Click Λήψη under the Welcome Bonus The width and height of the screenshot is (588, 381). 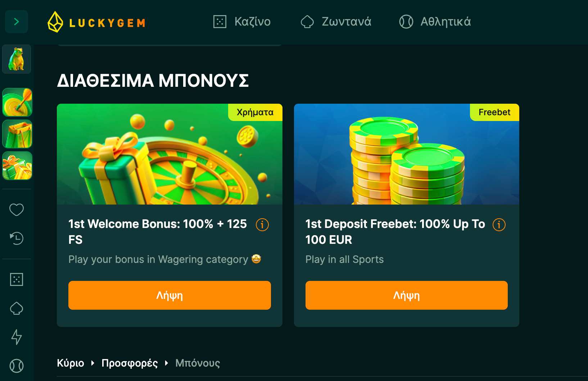tap(169, 295)
